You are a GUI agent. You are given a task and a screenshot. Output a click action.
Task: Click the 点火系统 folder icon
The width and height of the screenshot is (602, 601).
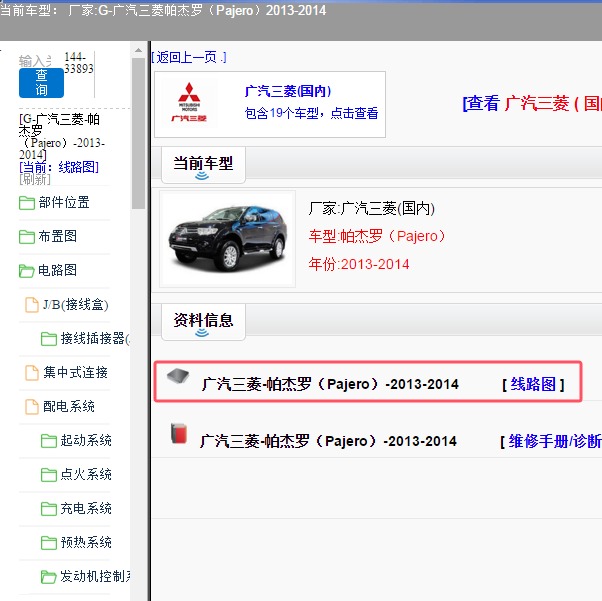click(49, 475)
